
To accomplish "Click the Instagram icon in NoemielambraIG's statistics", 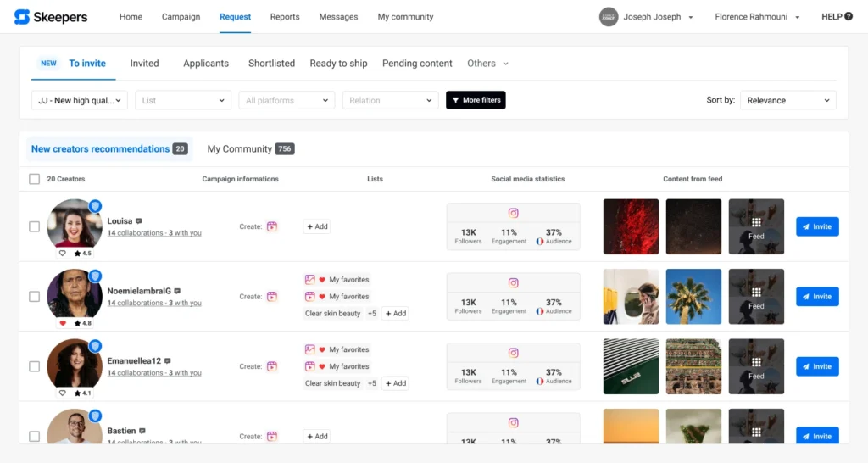I will pyautogui.click(x=513, y=282).
